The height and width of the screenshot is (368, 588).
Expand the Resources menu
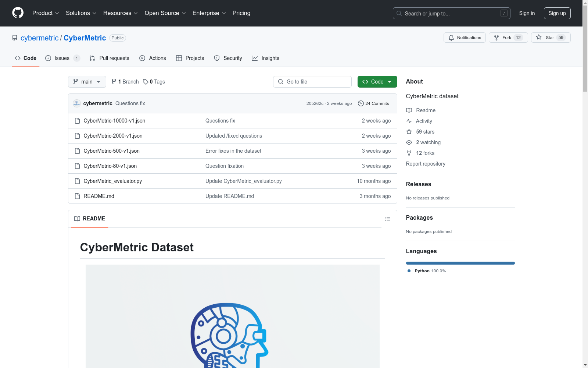[x=121, y=13]
